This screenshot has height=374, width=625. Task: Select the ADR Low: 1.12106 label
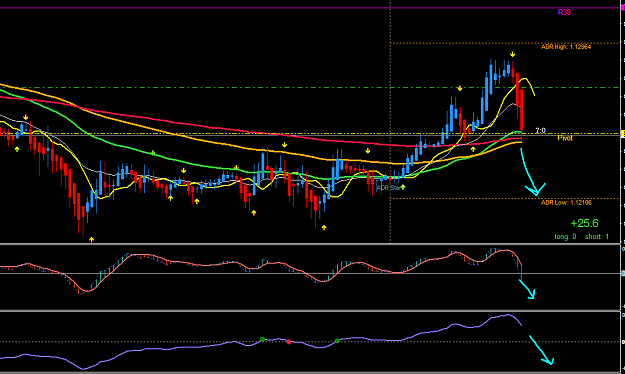566,203
